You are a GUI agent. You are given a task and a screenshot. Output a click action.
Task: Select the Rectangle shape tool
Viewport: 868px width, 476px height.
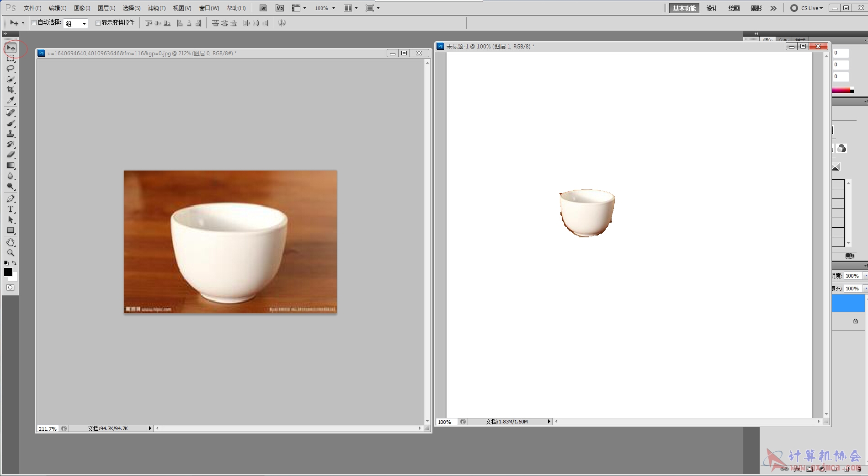coord(11,230)
